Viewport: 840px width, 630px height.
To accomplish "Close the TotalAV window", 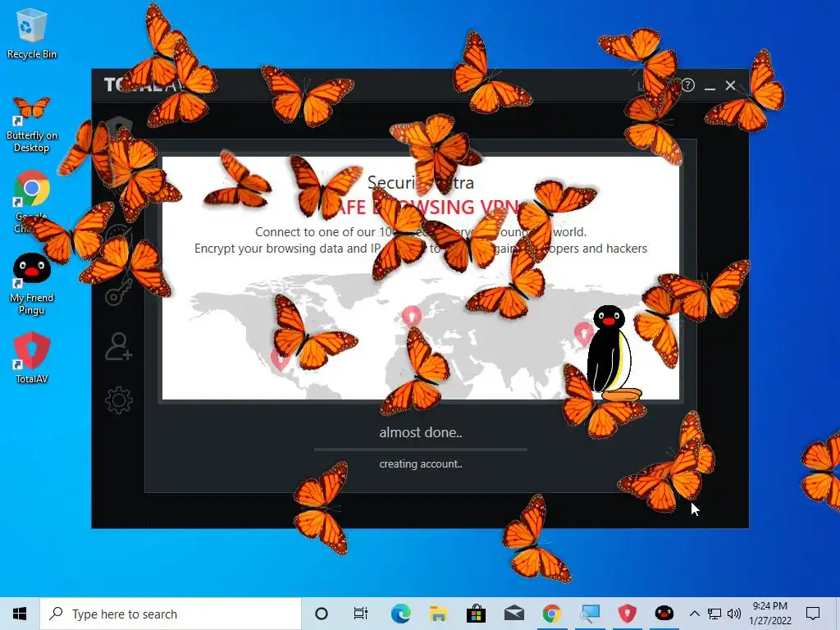I will tap(730, 85).
